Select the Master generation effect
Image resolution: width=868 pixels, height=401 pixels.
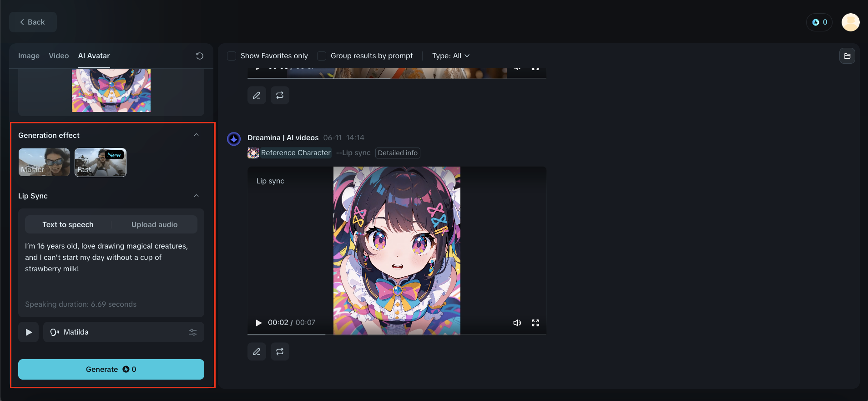(44, 162)
